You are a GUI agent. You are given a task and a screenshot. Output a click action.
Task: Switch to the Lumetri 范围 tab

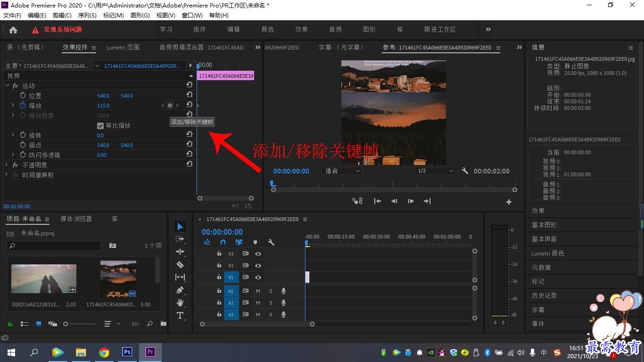click(123, 47)
